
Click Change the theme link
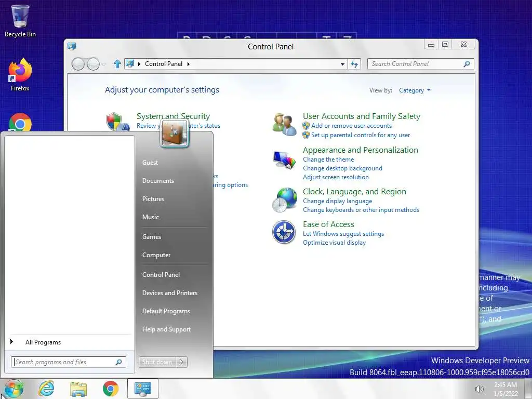click(328, 159)
